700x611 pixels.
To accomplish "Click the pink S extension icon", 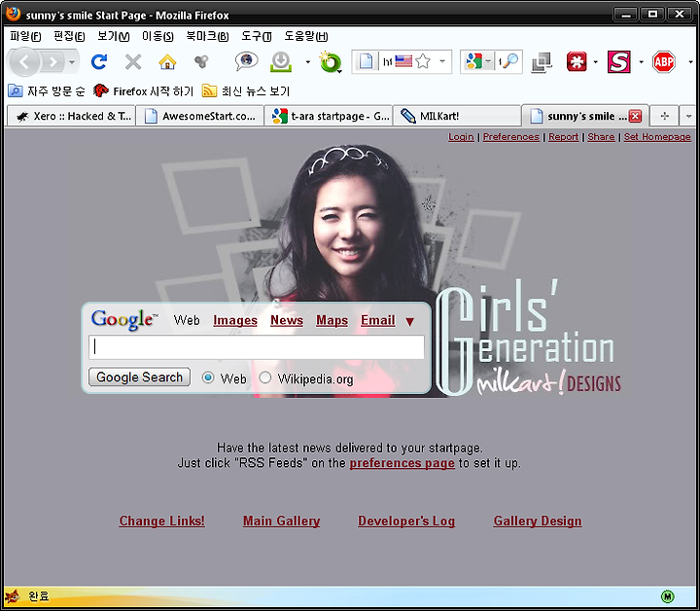I will (618, 61).
